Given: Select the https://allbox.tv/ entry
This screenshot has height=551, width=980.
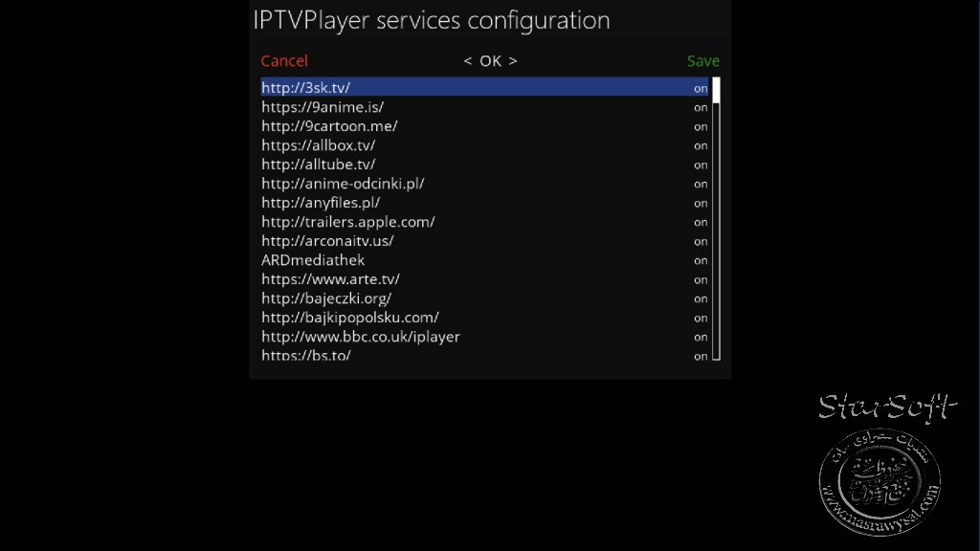Looking at the screenshot, I should (x=484, y=145).
